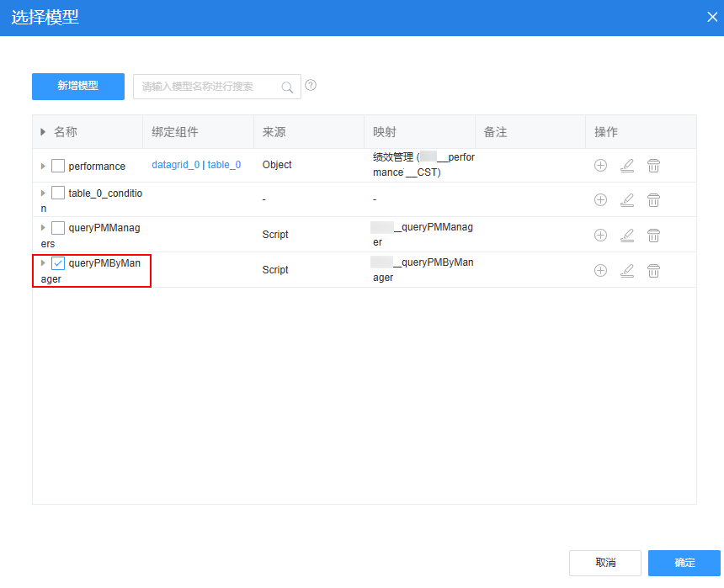Click the Object source cell

click(x=277, y=165)
